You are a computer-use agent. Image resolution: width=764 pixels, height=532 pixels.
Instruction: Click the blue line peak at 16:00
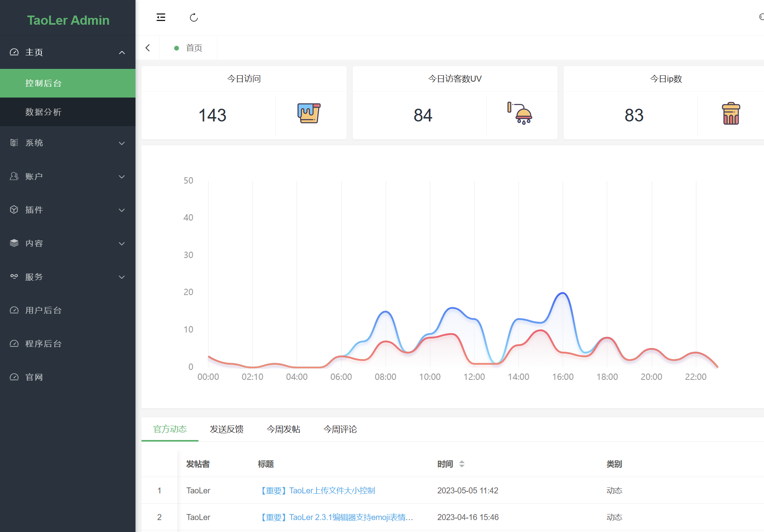pyautogui.click(x=563, y=293)
